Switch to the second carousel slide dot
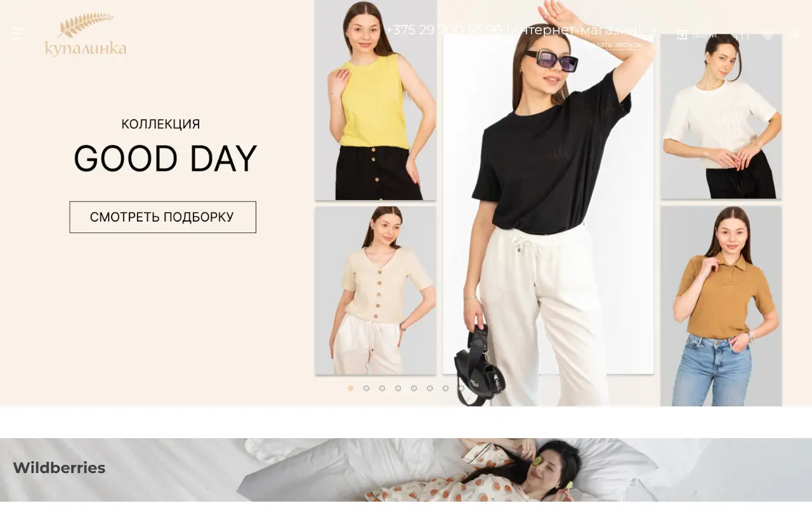 click(x=366, y=388)
